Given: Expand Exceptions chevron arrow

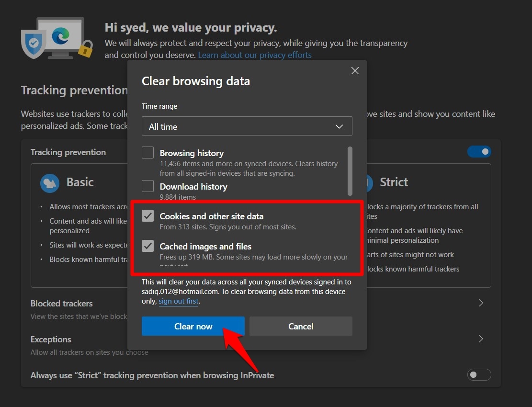Looking at the screenshot, I should pos(481,339).
